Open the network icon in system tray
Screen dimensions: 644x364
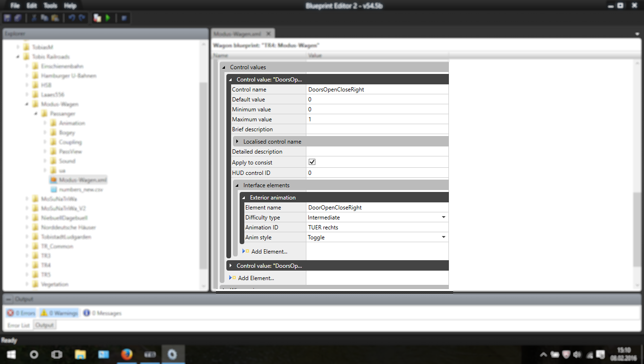pyautogui.click(x=590, y=355)
